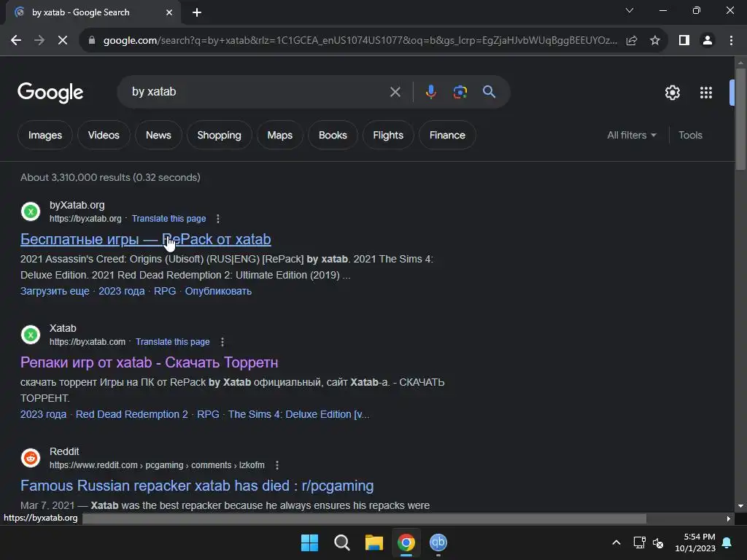Click the byXatab.org site favicon
747x560 pixels.
[31, 211]
